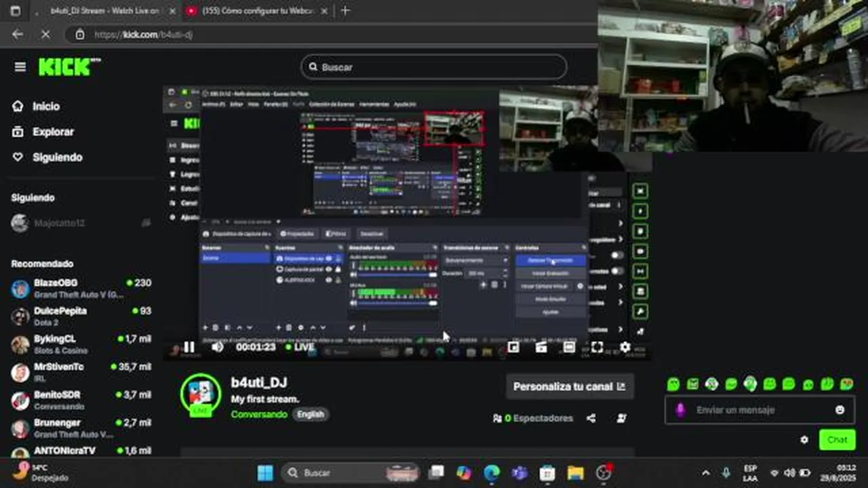Click the purple icon in message box
This screenshot has height=488, width=868.
tap(682, 410)
